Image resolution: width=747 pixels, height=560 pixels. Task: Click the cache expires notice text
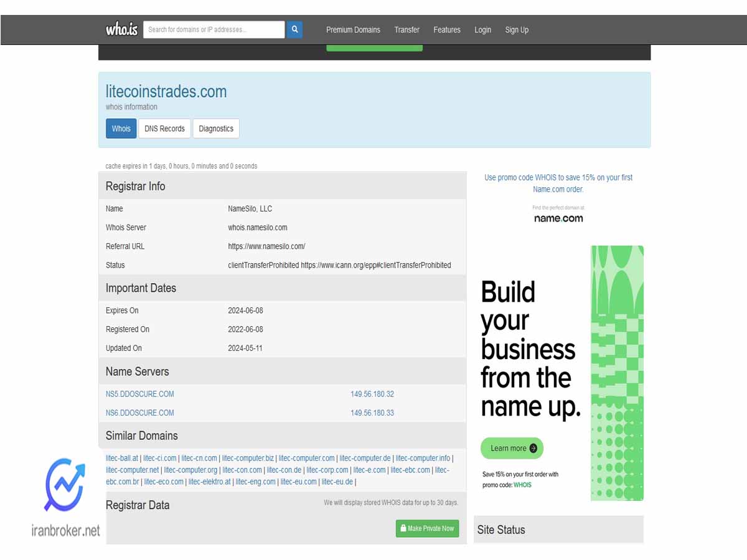(x=181, y=166)
